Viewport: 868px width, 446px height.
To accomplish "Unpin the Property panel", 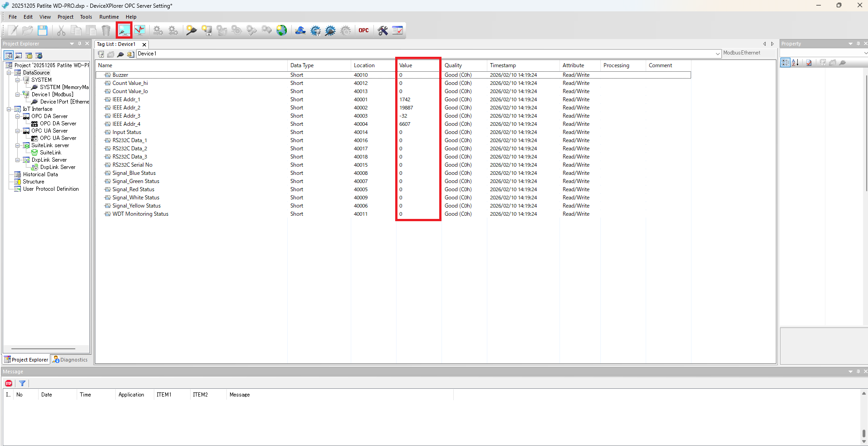I will coord(857,43).
